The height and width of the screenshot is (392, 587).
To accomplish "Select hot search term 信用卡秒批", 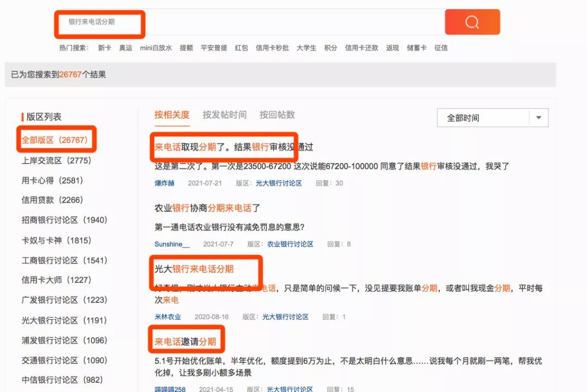I will pos(272,48).
